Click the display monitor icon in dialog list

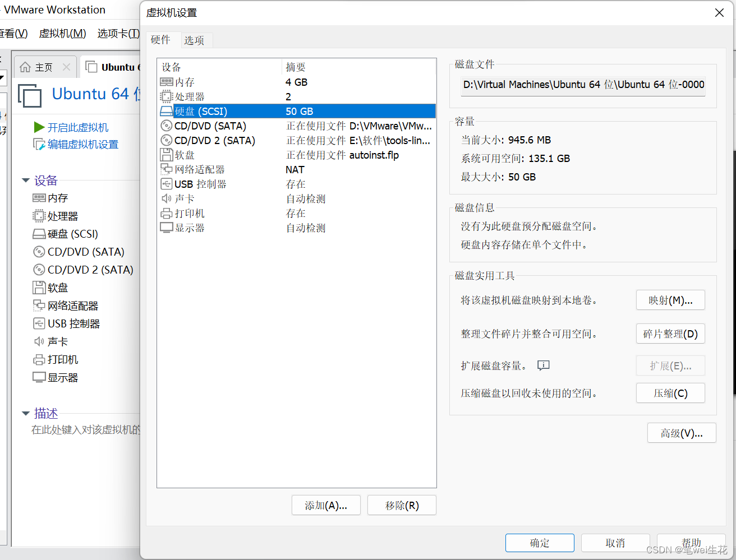pos(166,228)
